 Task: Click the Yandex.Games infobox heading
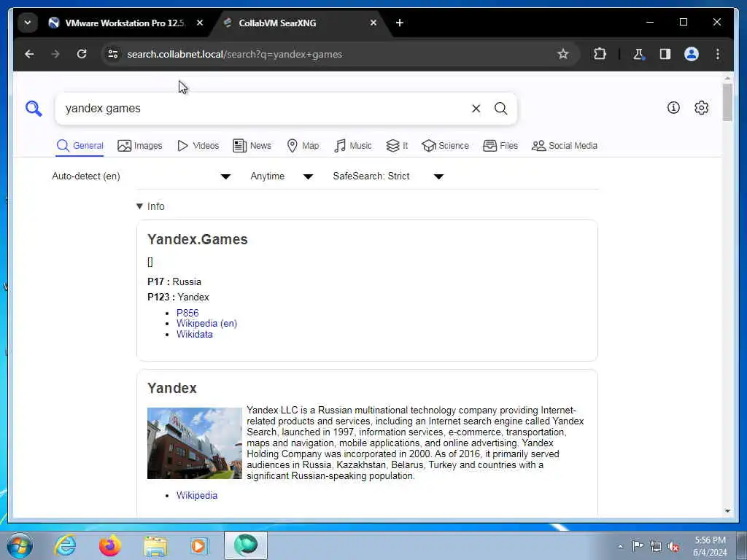[x=197, y=239]
